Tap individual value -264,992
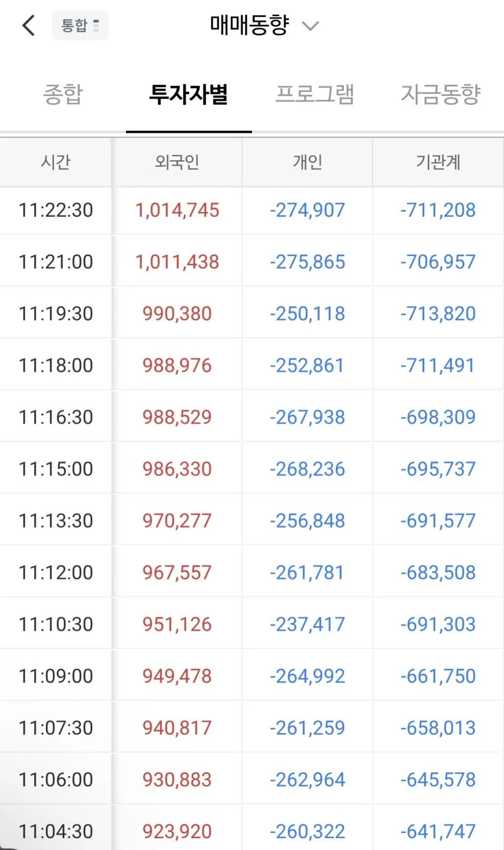Screen dimensions: 504x850 coord(307,676)
